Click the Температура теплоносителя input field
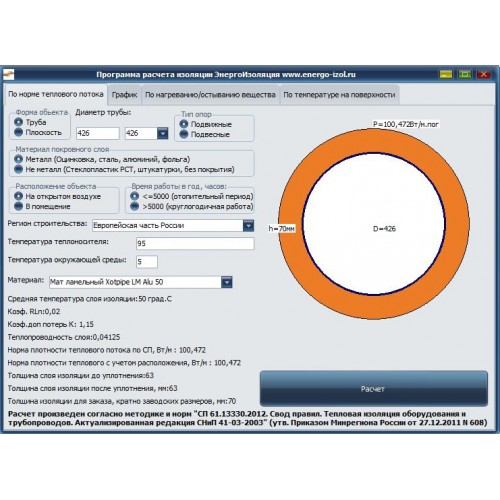The height and width of the screenshot is (500, 500). coord(195,243)
